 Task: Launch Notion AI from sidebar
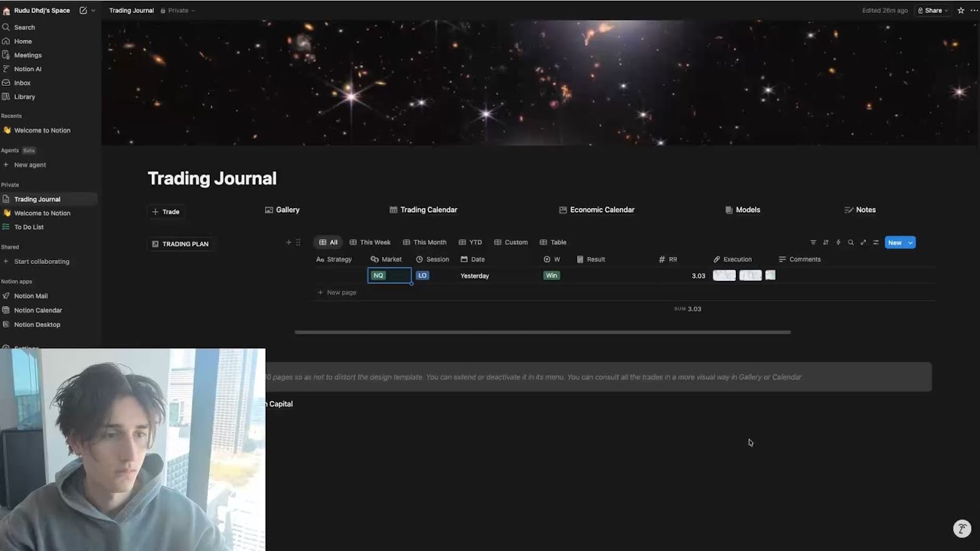point(28,69)
